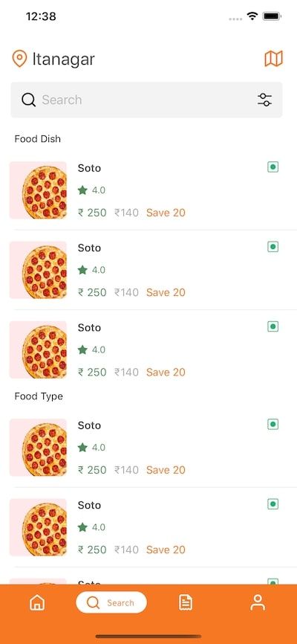This screenshot has width=297, height=644.
Task: Go to Home tab in bottom bar
Action: point(37,602)
